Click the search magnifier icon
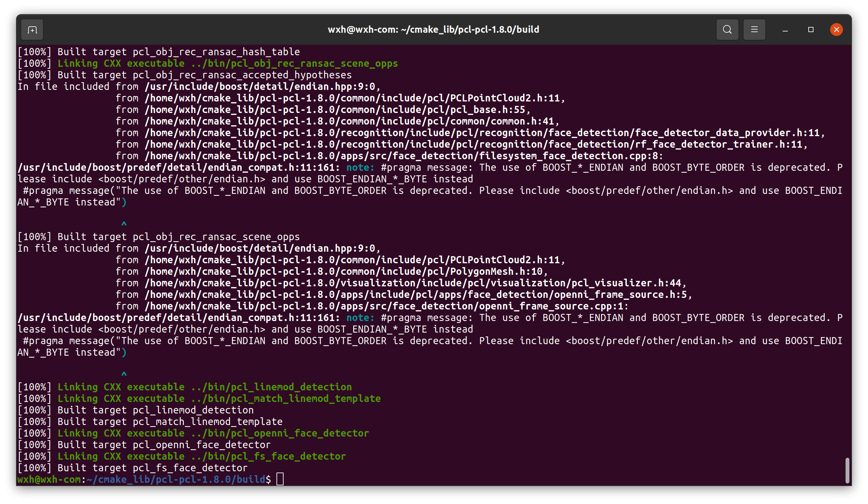 pyautogui.click(x=727, y=29)
